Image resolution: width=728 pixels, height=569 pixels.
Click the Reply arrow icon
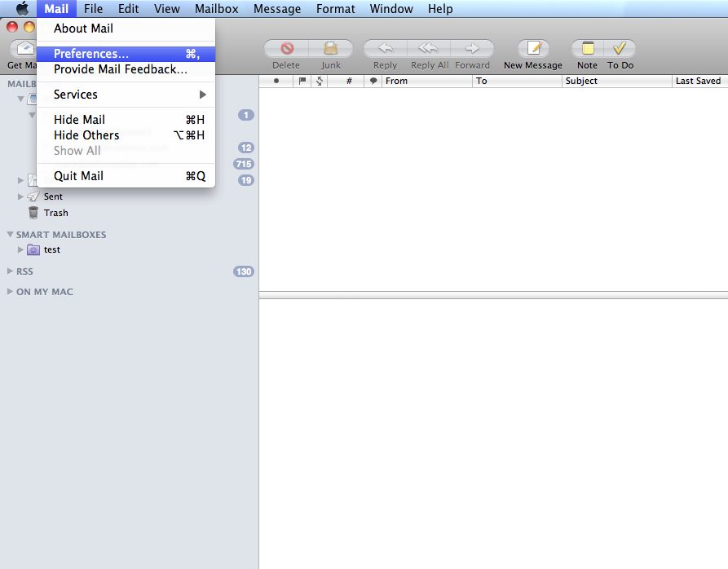[386, 48]
